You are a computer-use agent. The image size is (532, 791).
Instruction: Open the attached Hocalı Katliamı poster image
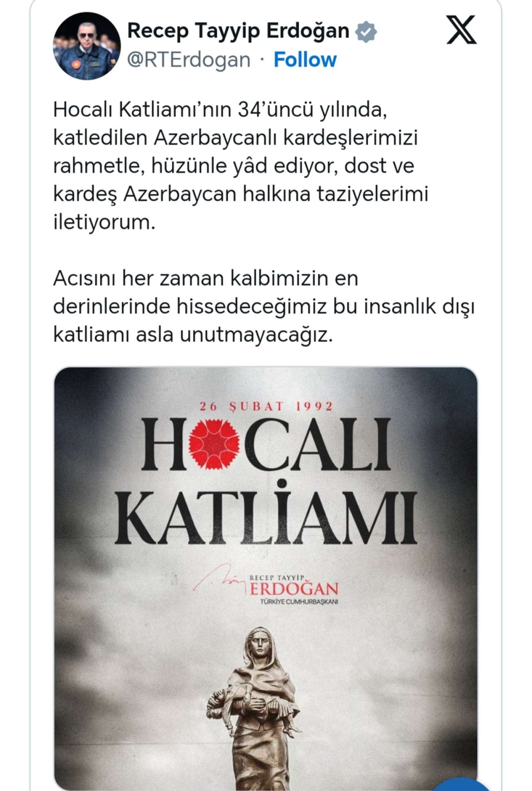click(x=266, y=578)
